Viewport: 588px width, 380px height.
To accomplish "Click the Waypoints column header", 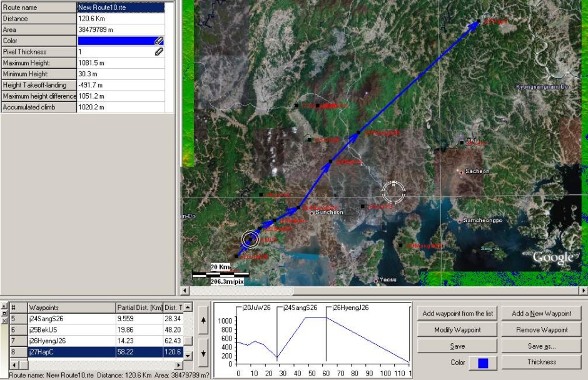I will point(72,307).
